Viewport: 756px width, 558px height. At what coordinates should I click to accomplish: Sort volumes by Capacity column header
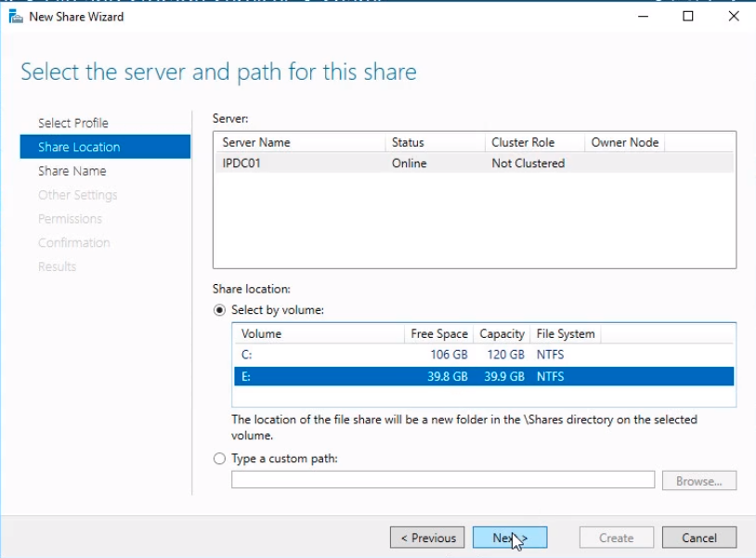coord(502,333)
